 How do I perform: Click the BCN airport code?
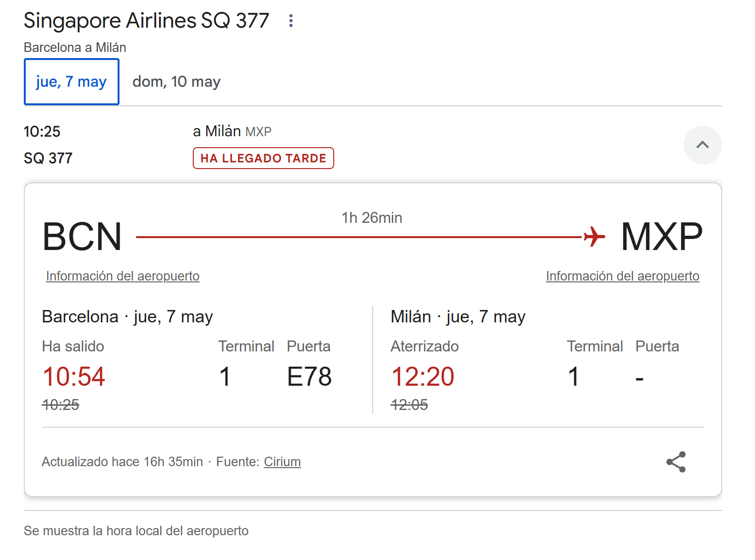(x=82, y=237)
